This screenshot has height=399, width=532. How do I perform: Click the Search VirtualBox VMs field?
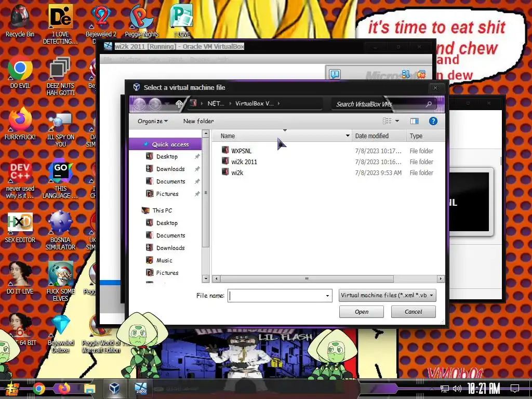(378, 104)
